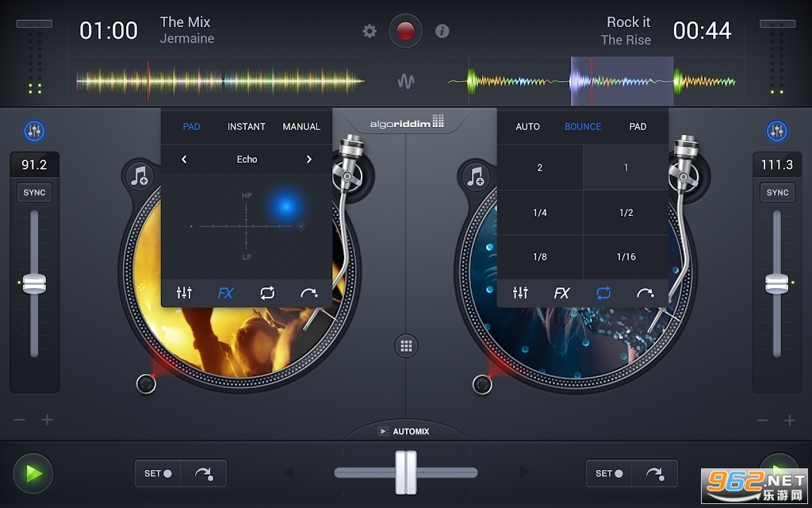Switch to the INSTANT tab
812x508 pixels.
click(x=247, y=126)
